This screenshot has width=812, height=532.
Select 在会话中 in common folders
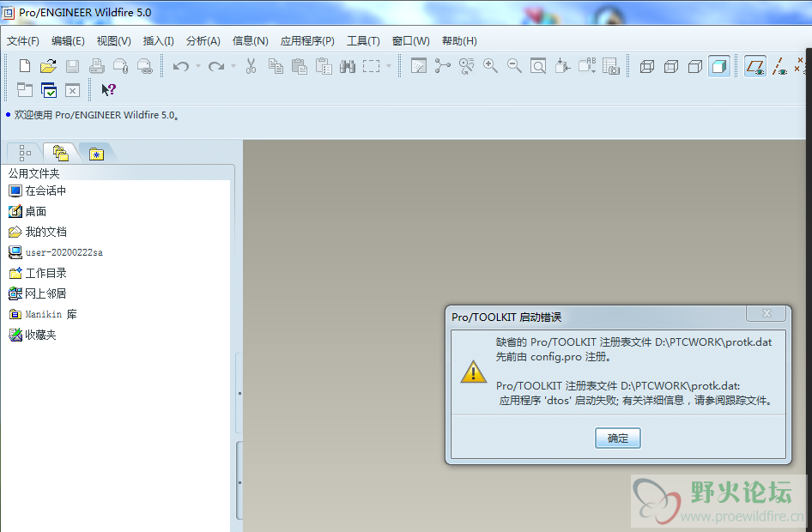pos(37,191)
